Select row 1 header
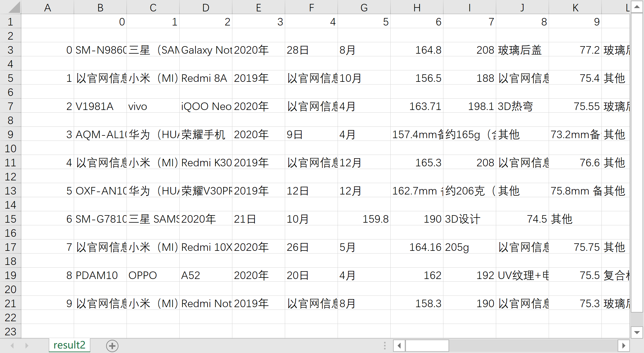Image resolution: width=644 pixels, height=353 pixels. 10,22
